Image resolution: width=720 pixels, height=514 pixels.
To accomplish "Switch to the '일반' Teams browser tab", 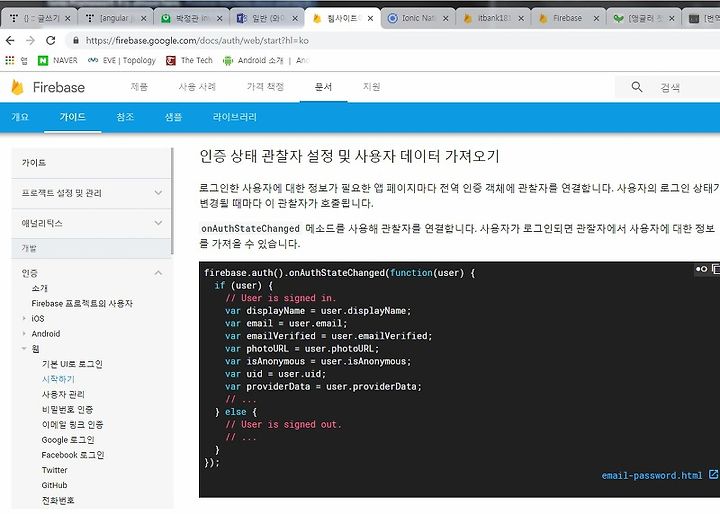I will [265, 18].
